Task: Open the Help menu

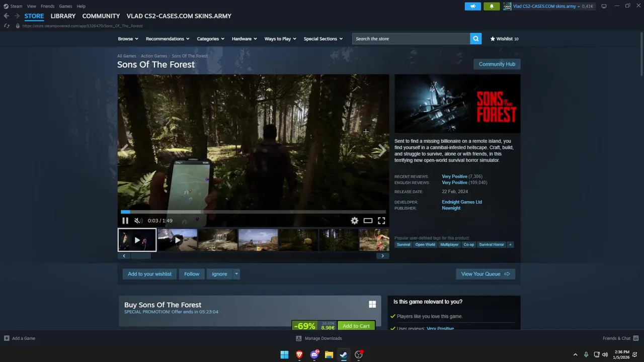Action: pos(81,6)
